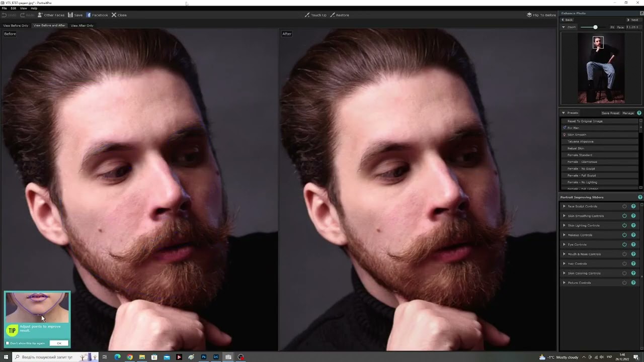Click the Close X in the toolbar

tap(114, 15)
